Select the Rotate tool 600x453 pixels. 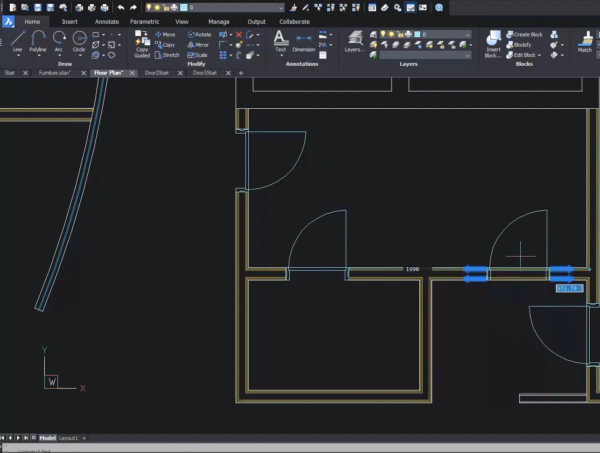tap(198, 34)
